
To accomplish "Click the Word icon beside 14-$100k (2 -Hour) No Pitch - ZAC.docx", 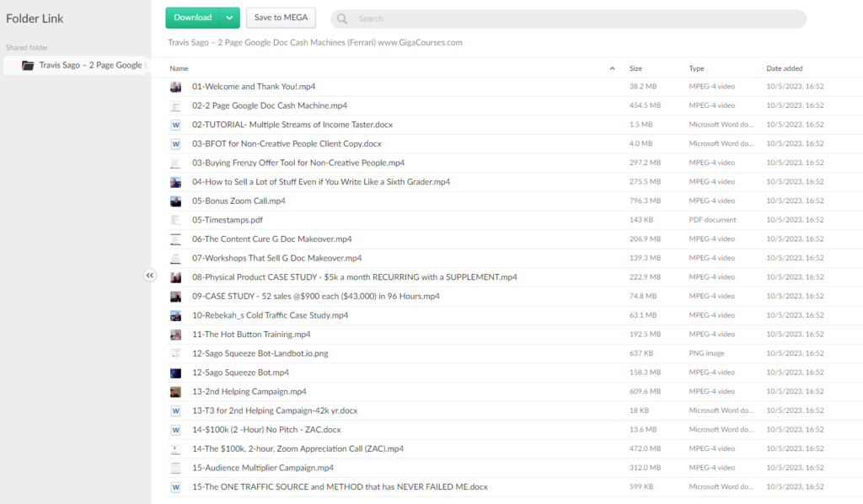I will 176,429.
